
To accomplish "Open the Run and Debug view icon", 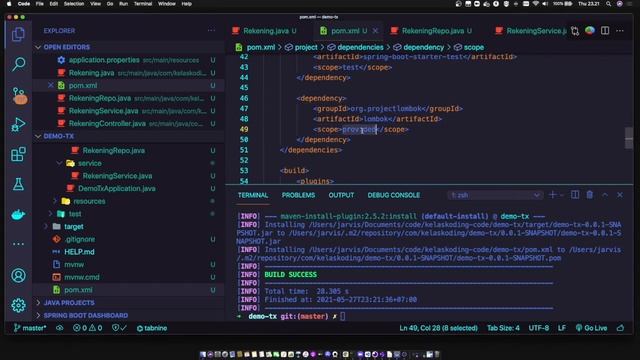I will pyautogui.click(x=18, y=124).
